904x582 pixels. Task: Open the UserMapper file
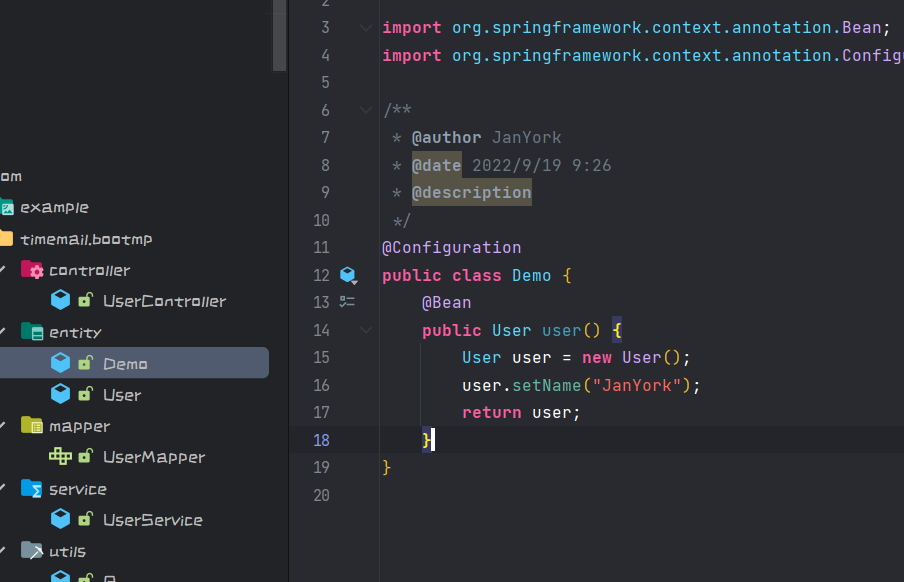(x=154, y=457)
